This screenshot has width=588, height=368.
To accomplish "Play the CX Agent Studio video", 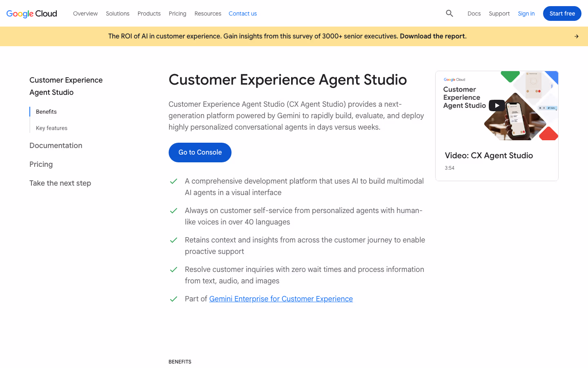I will [497, 105].
